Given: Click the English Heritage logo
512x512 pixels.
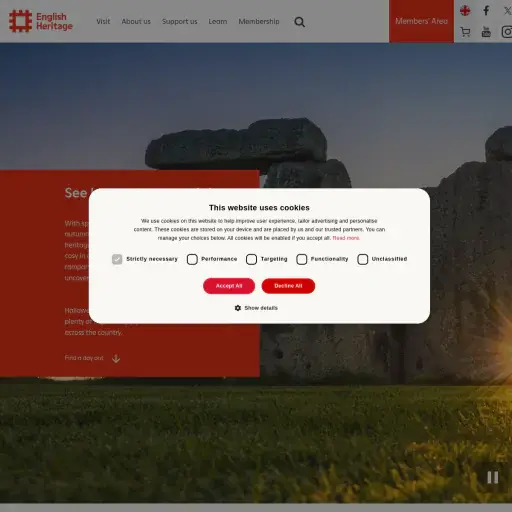Looking at the screenshot, I should coord(41,21).
